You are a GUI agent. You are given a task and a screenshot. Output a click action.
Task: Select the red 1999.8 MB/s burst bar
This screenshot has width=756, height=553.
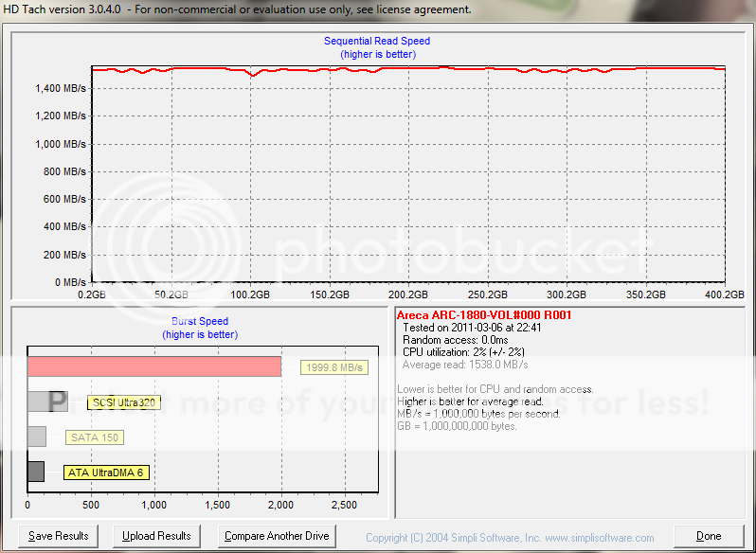point(154,366)
